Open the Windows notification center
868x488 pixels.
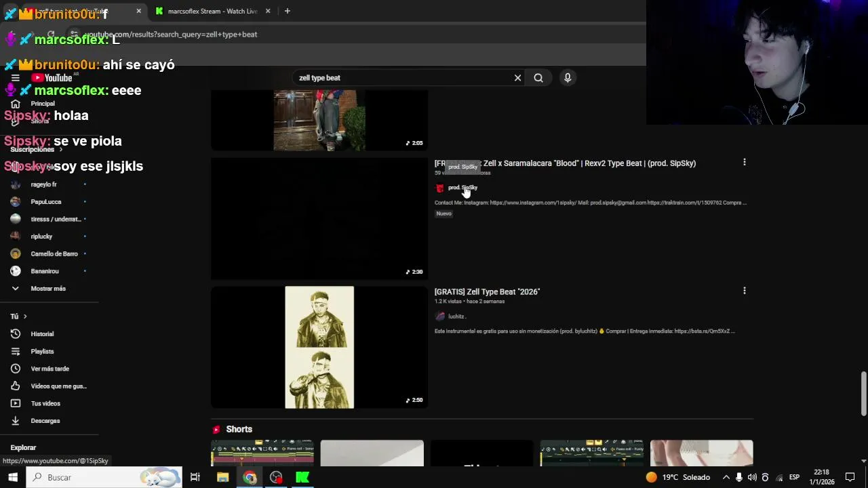point(850,477)
